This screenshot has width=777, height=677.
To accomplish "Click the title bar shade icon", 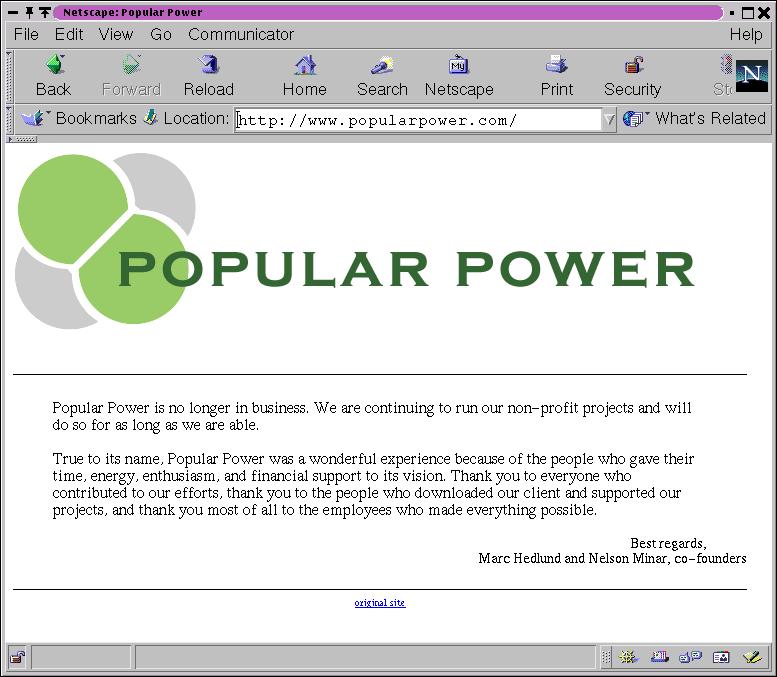I will (45, 12).
